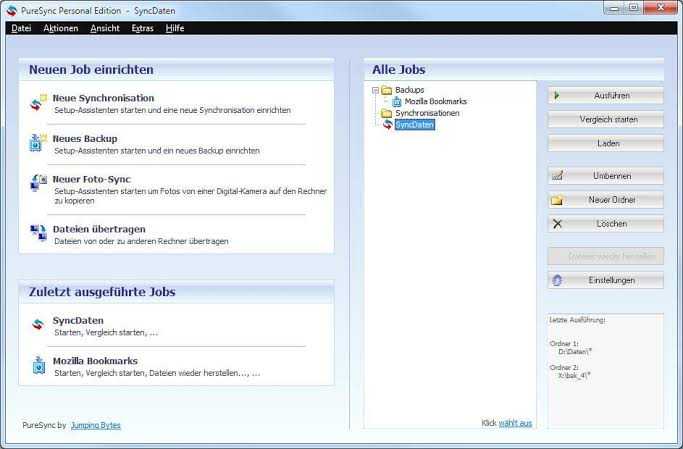Collapse the Synchronisationen tree node
The width and height of the screenshot is (683, 449).
tap(375, 113)
